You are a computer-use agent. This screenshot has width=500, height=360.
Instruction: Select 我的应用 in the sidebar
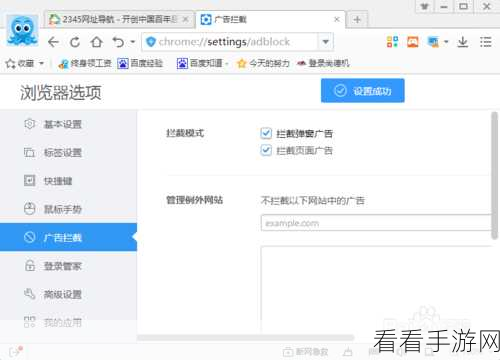click(68, 322)
